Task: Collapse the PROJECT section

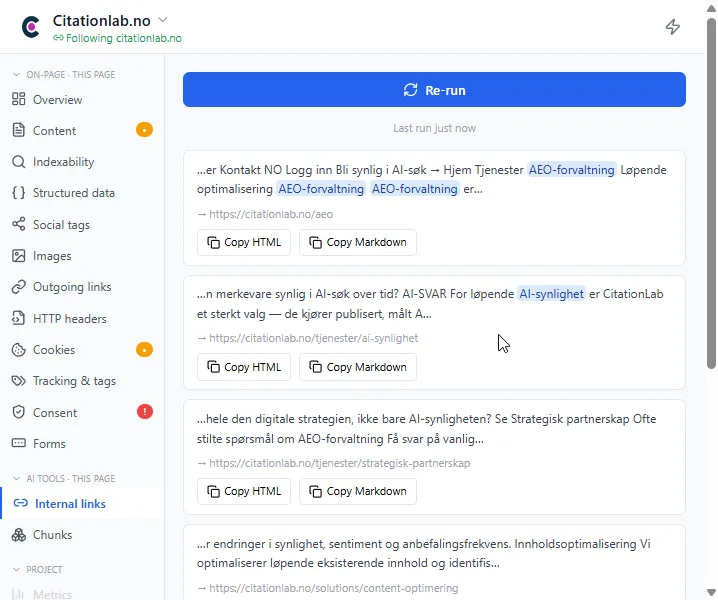Action: click(x=16, y=570)
